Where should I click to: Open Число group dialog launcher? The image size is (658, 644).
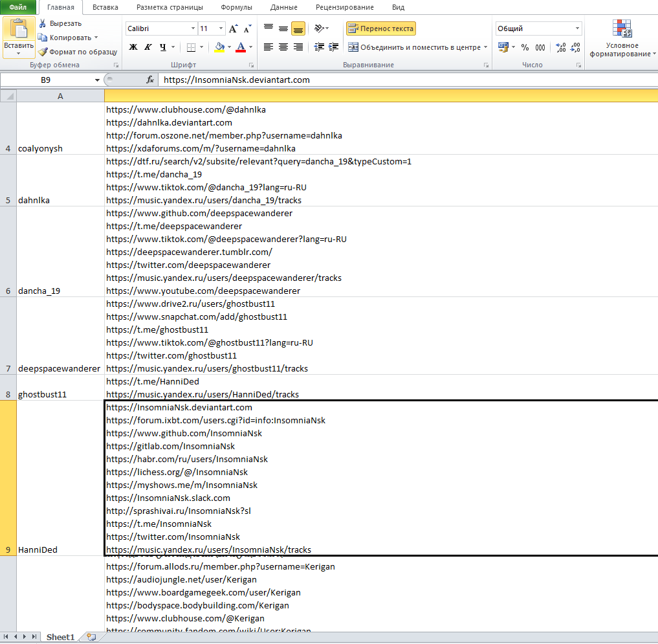pos(578,65)
